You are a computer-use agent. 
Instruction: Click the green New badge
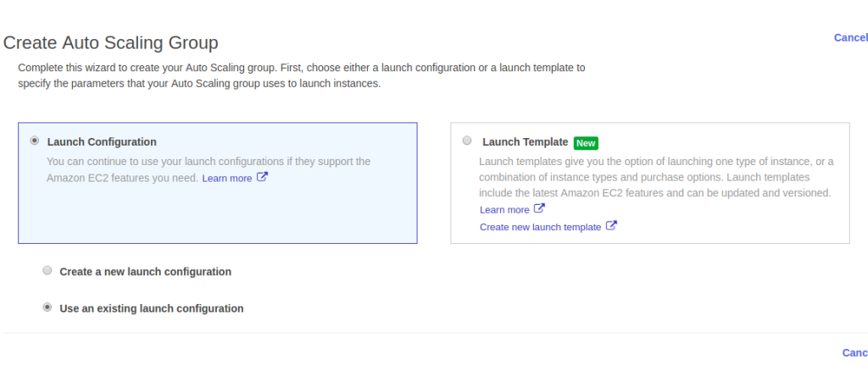click(x=586, y=143)
